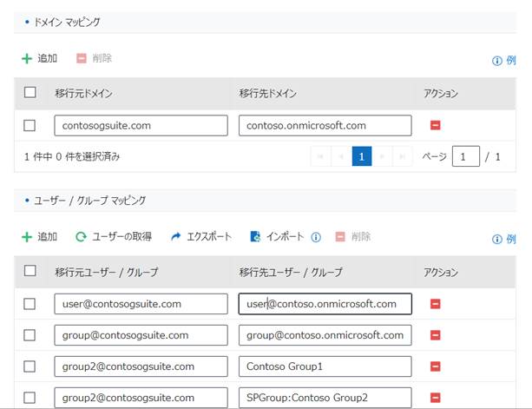Click the '1 件中 0 件を選択済み' status text
The image size is (532, 409).
(72, 156)
